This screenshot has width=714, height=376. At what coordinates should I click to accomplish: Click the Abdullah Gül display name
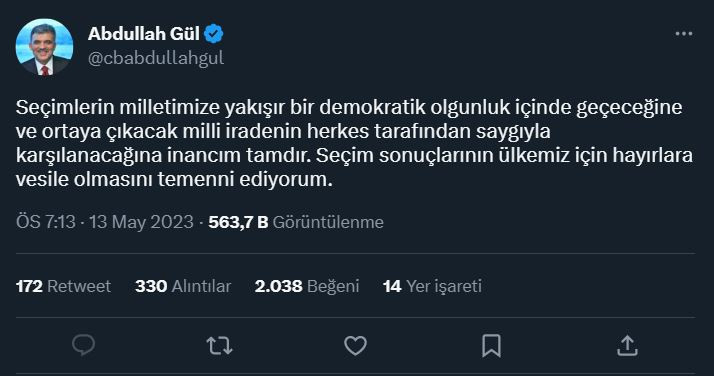(143, 34)
